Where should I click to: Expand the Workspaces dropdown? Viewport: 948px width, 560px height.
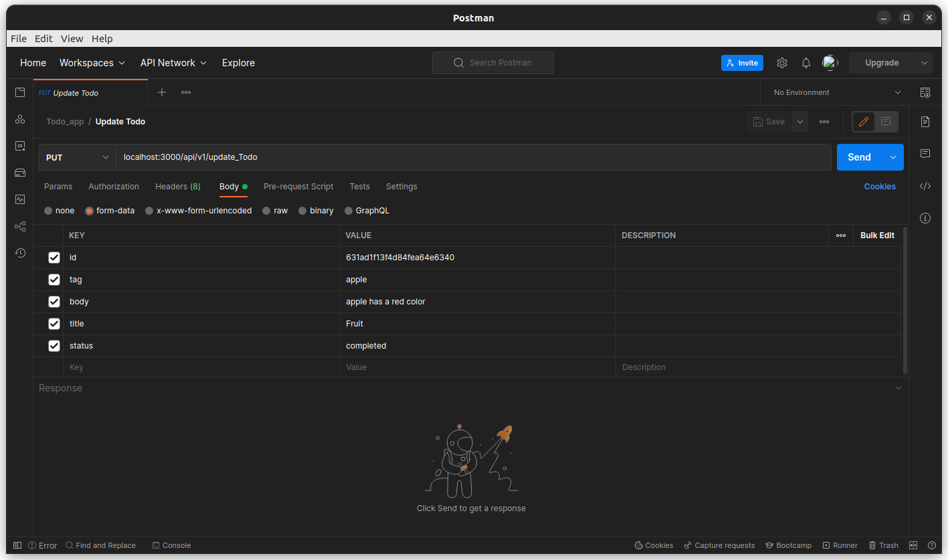click(x=92, y=63)
